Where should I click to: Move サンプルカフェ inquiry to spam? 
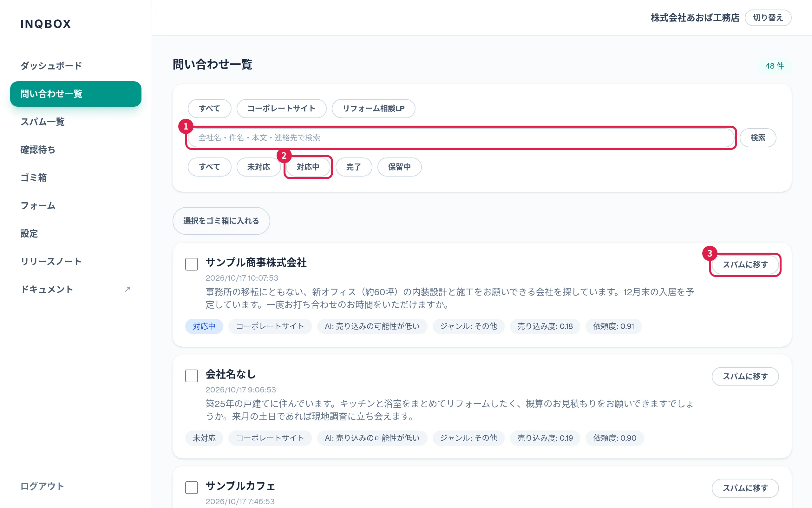click(745, 488)
